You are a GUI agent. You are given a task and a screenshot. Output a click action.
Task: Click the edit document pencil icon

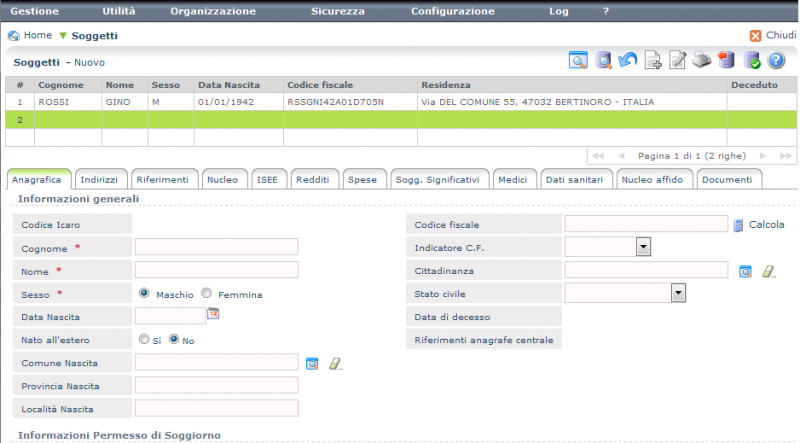pos(678,61)
